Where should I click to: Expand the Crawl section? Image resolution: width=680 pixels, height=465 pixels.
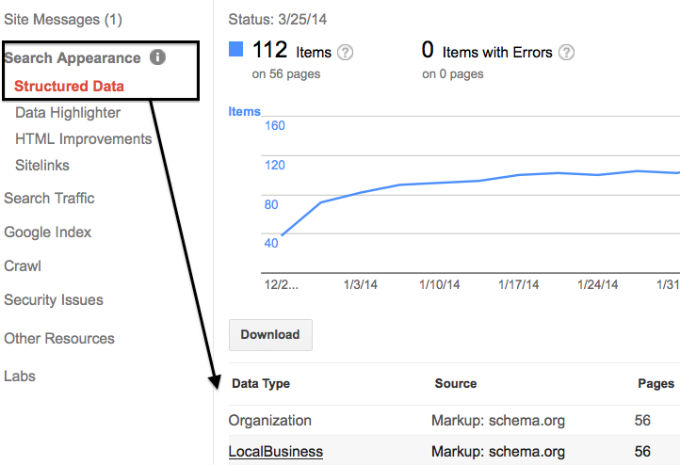click(23, 266)
